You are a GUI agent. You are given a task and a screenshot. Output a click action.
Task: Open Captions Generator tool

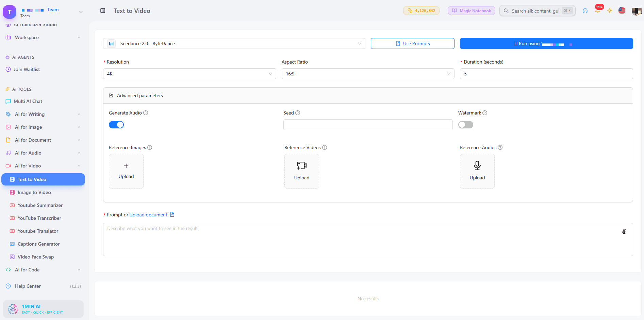[x=43, y=244]
